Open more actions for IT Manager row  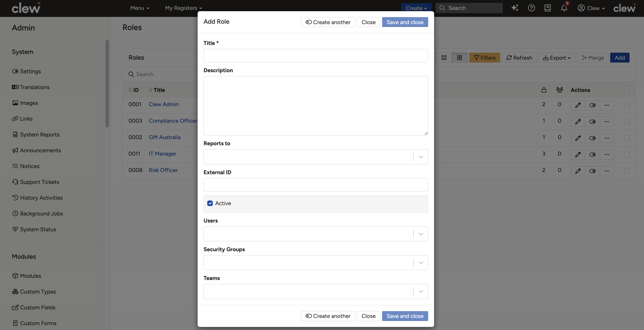point(607,154)
